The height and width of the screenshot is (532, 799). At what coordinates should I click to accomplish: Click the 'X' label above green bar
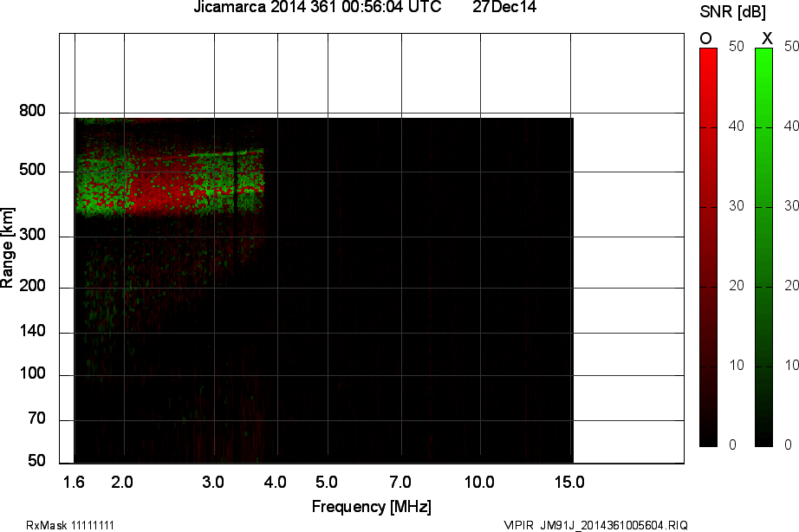[766, 38]
